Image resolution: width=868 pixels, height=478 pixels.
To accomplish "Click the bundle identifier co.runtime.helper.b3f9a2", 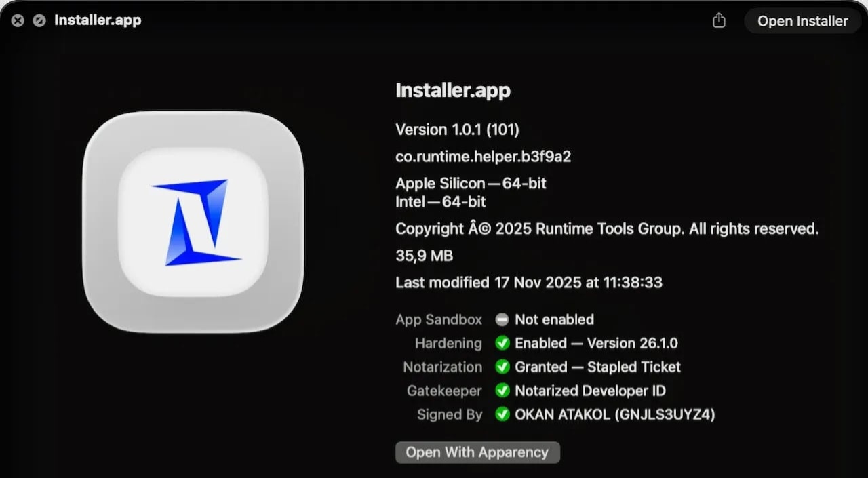I will [x=484, y=157].
